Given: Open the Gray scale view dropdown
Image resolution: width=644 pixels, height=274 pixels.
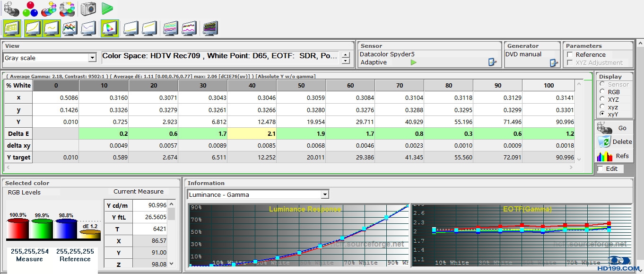Looking at the screenshot, I should 92,58.
